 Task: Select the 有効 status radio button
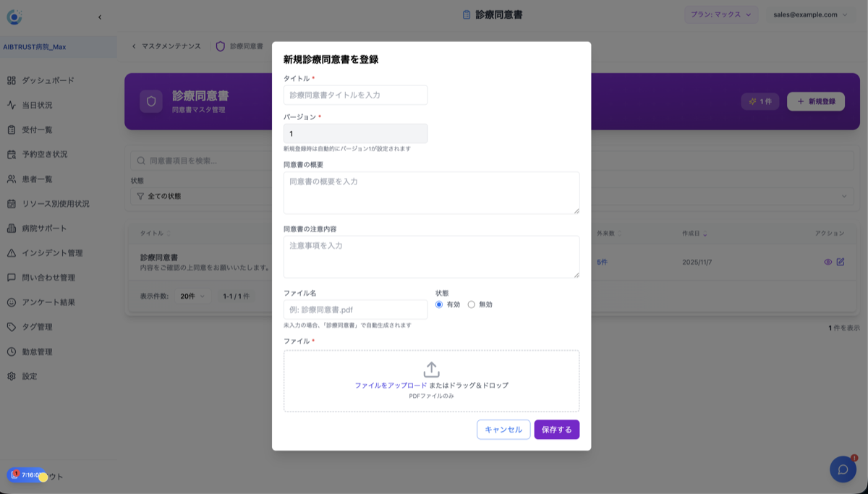click(x=439, y=304)
